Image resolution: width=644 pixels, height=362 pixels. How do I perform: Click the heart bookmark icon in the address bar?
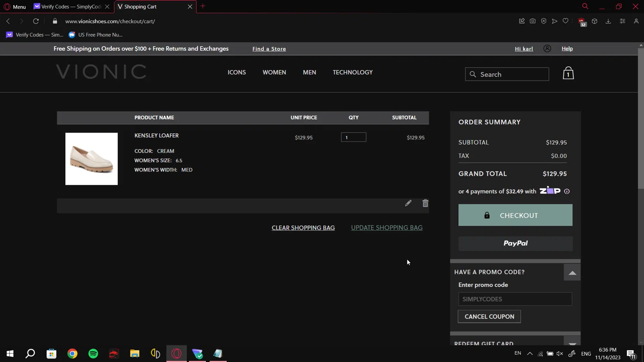pyautogui.click(x=565, y=21)
